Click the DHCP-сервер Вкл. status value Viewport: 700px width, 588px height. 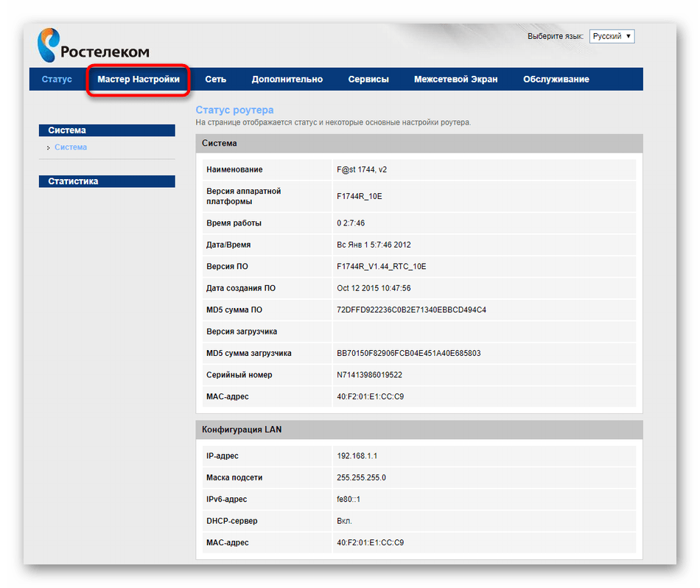tap(344, 521)
